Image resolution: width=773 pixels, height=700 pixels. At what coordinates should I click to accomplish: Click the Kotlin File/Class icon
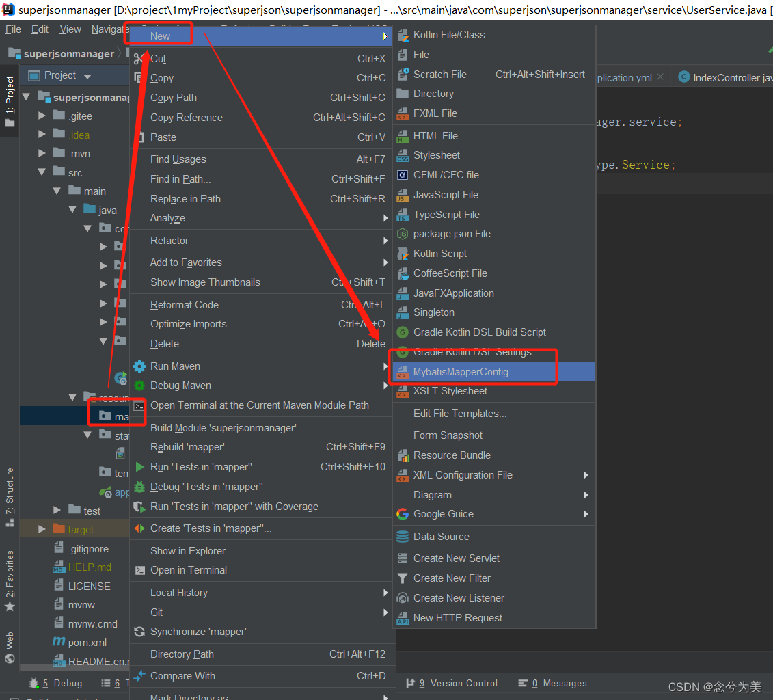point(403,35)
